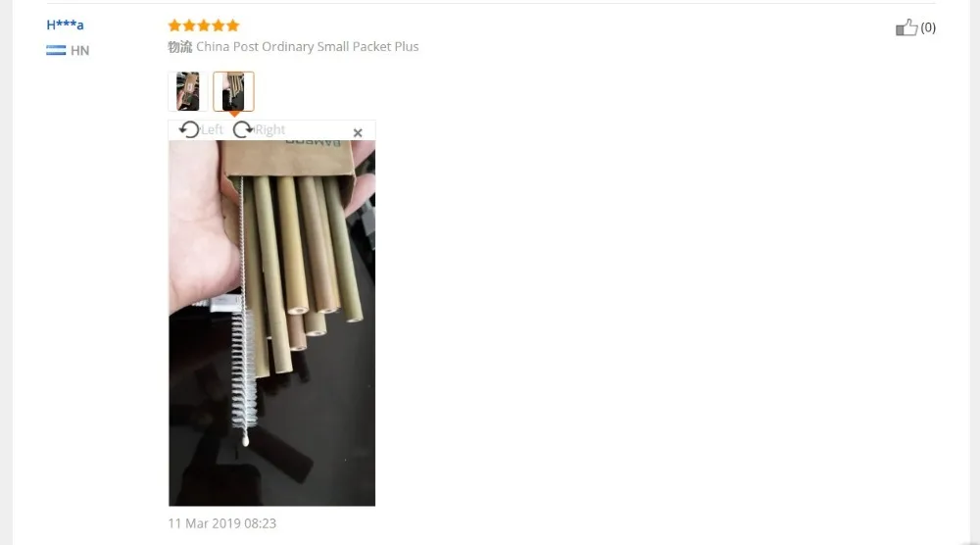Click the 物流 logistics label
This screenshot has height=545, width=980.
pyautogui.click(x=180, y=47)
